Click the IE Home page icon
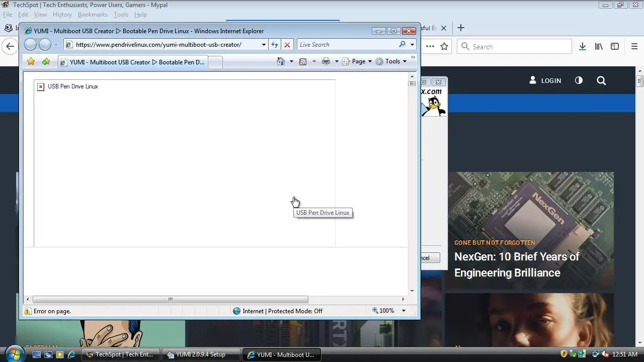 click(281, 61)
